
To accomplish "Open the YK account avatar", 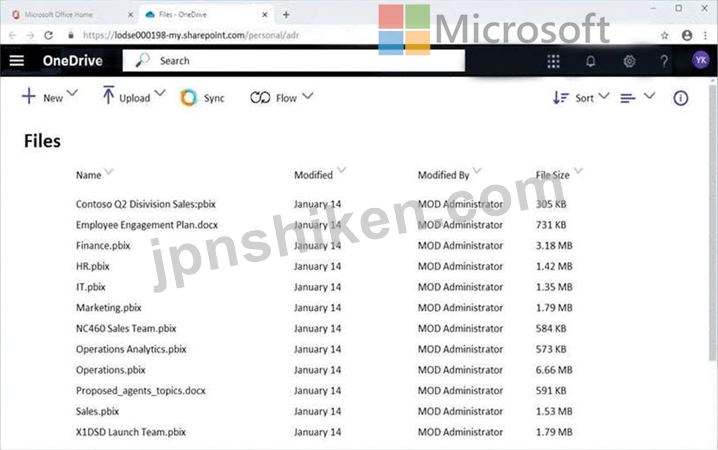I will [x=701, y=60].
